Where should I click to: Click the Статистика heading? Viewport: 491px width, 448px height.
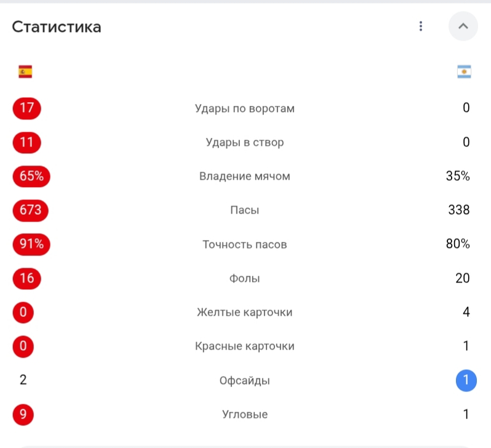tap(57, 27)
